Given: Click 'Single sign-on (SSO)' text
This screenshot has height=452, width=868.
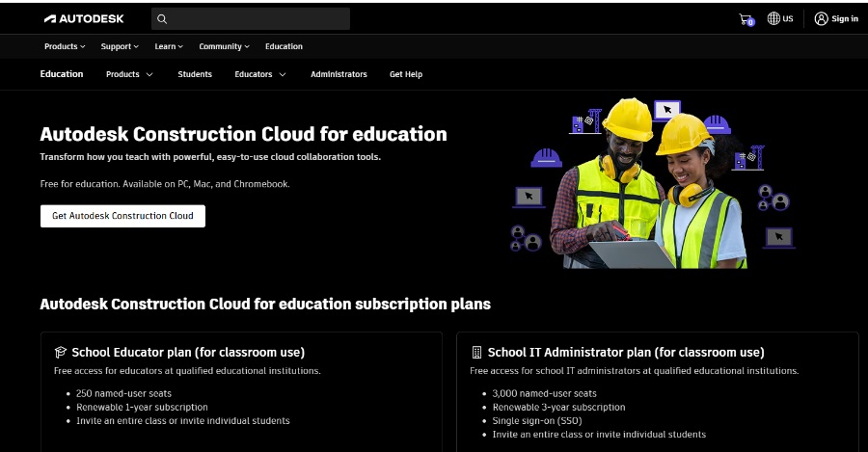Looking at the screenshot, I should 537,420.
